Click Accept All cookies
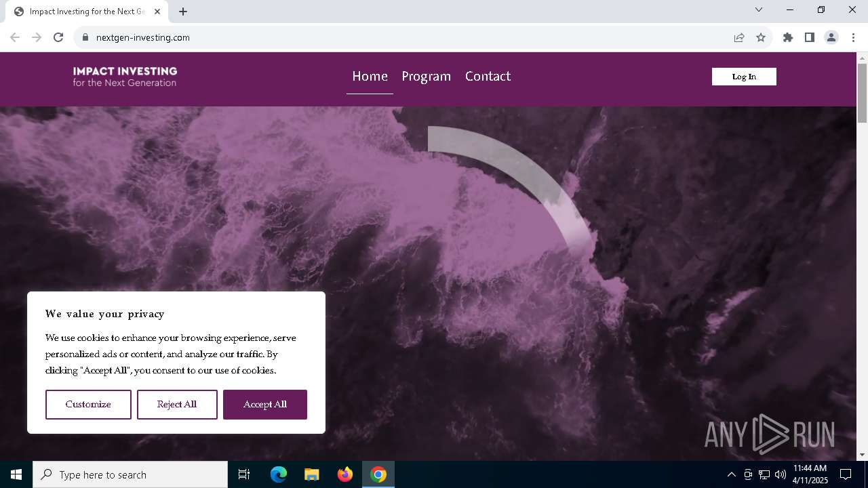868x488 pixels. coord(265,405)
